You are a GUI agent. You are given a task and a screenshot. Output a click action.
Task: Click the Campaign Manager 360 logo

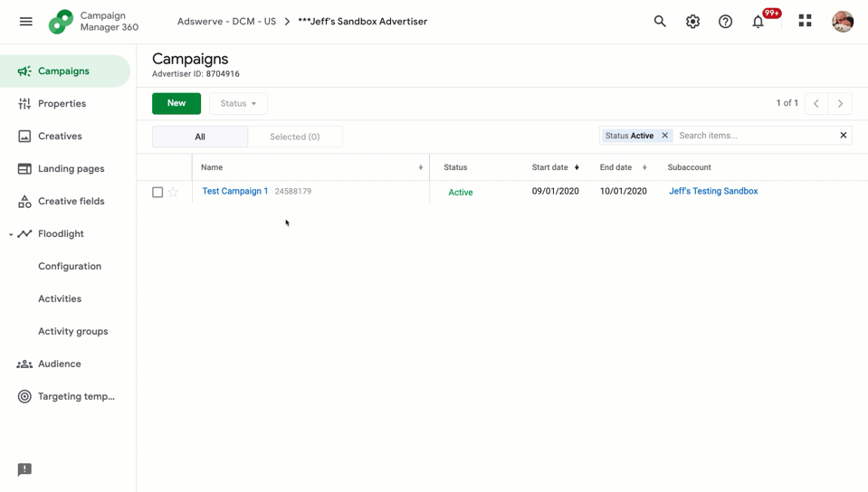click(x=61, y=22)
